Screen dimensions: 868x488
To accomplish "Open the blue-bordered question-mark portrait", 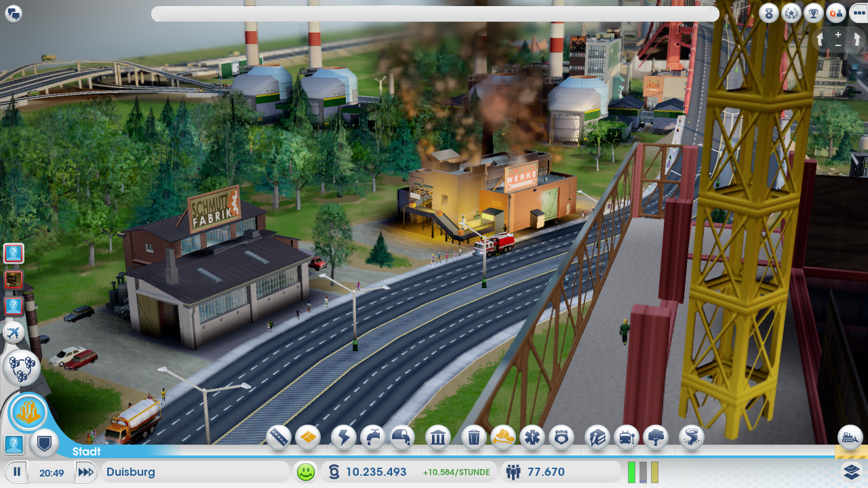I will click(14, 445).
